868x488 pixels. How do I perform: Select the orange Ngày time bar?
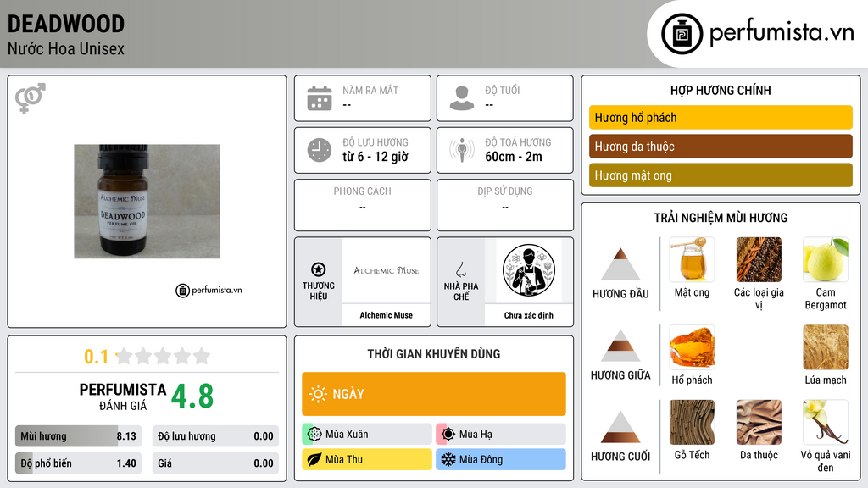click(434, 394)
